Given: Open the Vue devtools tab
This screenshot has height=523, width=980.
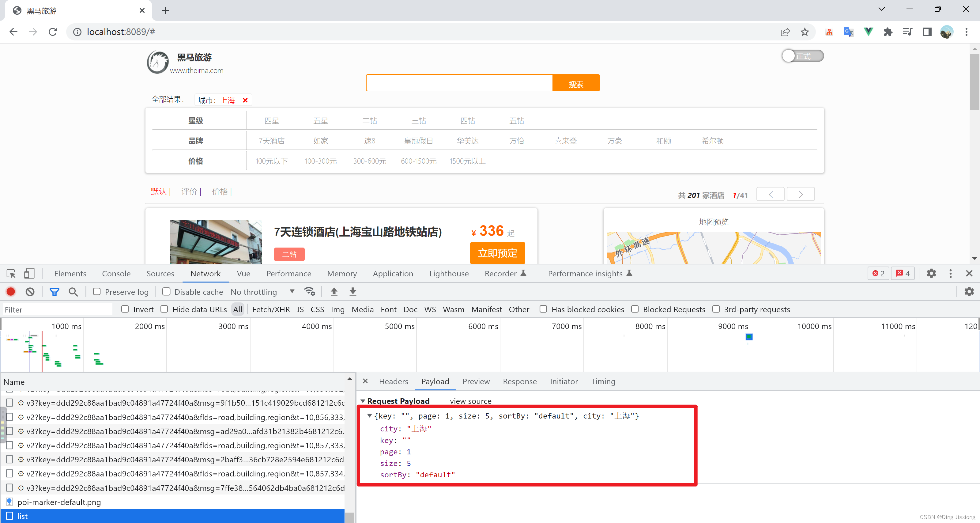Looking at the screenshot, I should [x=243, y=273].
